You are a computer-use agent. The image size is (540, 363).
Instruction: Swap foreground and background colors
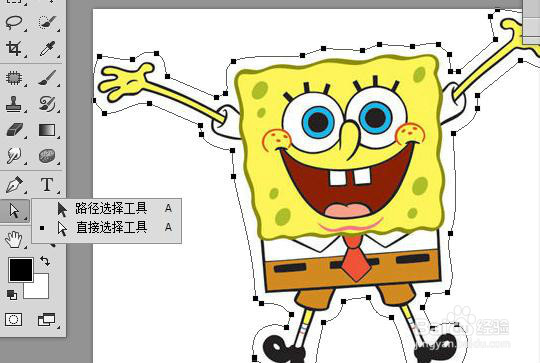[x=45, y=261]
